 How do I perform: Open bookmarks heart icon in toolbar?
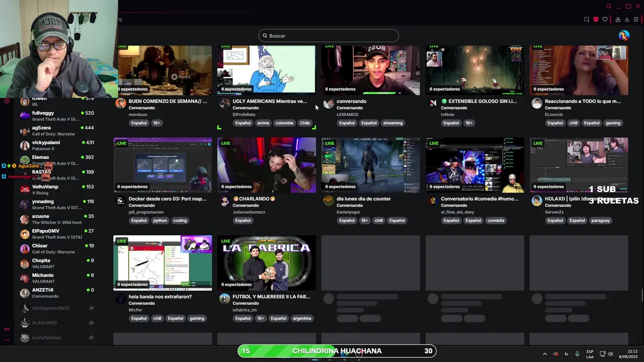[605, 20]
